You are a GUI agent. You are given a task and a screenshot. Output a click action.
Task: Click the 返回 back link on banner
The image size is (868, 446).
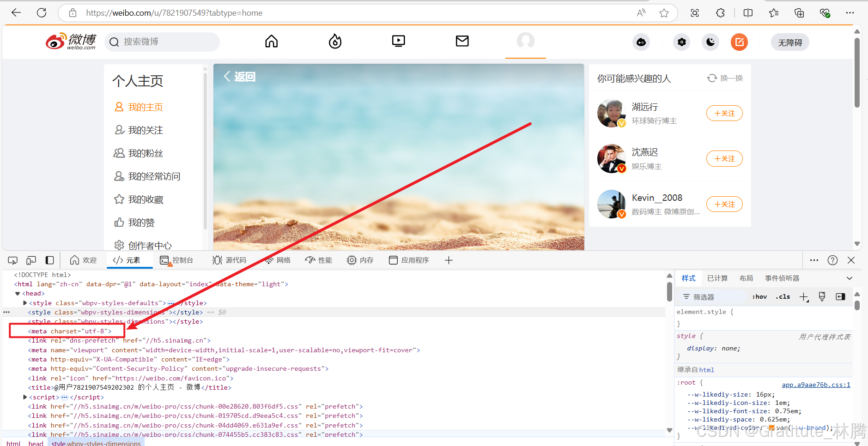coord(240,77)
